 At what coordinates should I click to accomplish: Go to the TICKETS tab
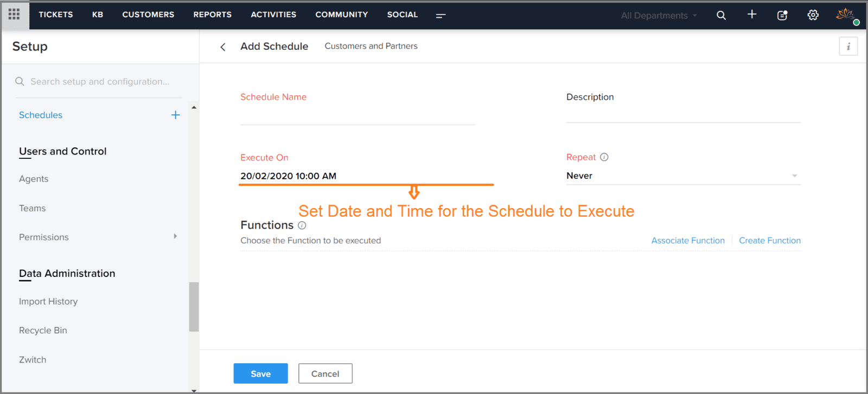[x=56, y=15]
